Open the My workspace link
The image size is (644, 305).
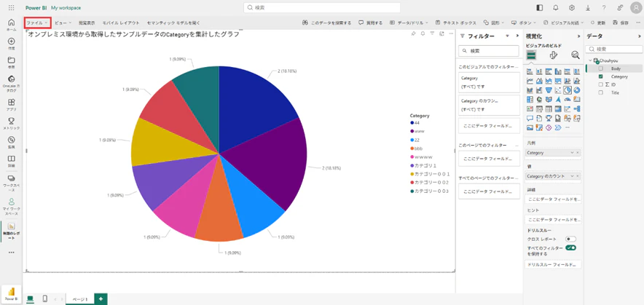(x=66, y=8)
